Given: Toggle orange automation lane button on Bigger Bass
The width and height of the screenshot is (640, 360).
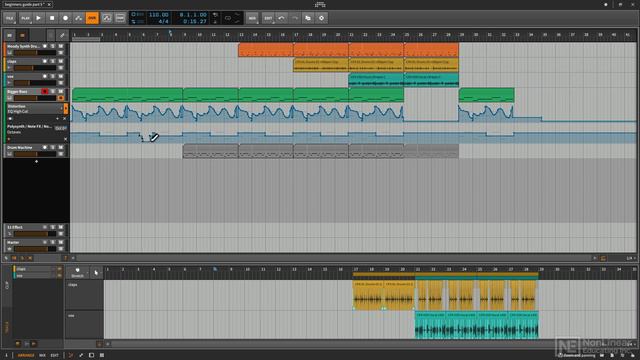Looking at the screenshot, I should pos(61,98).
